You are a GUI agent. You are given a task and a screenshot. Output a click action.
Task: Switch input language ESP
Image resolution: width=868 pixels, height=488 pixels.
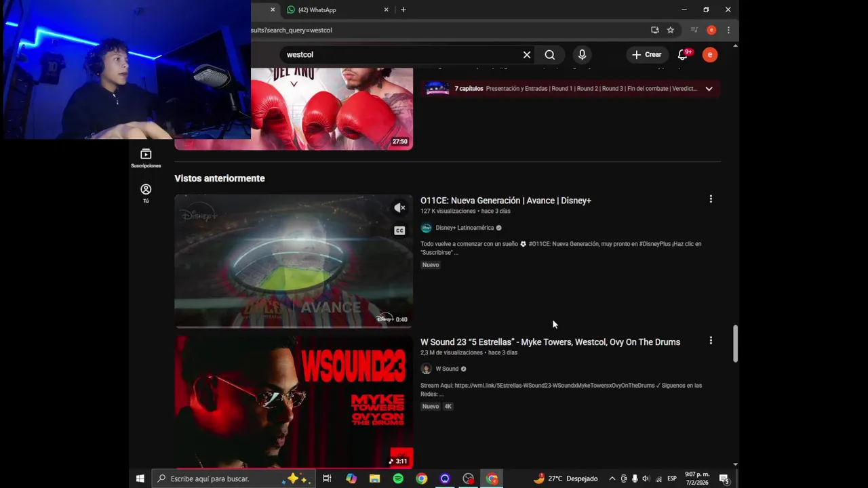click(x=672, y=479)
